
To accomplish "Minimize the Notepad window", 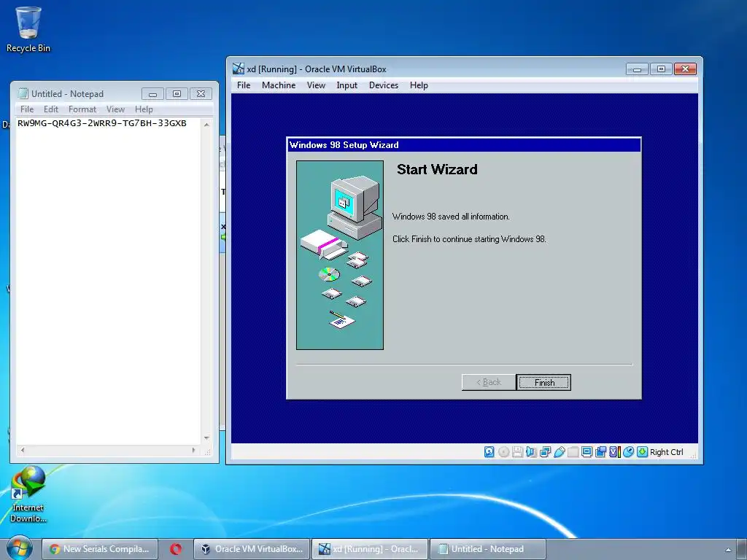I will coord(152,94).
